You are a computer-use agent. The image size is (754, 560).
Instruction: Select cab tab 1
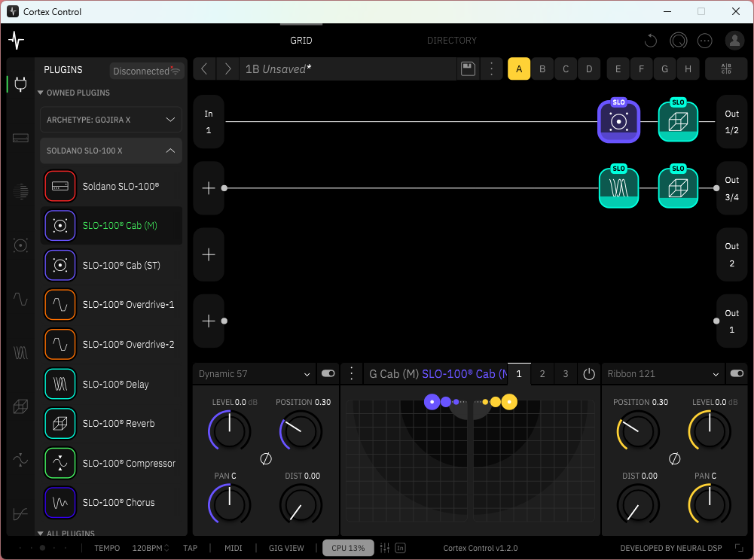519,374
